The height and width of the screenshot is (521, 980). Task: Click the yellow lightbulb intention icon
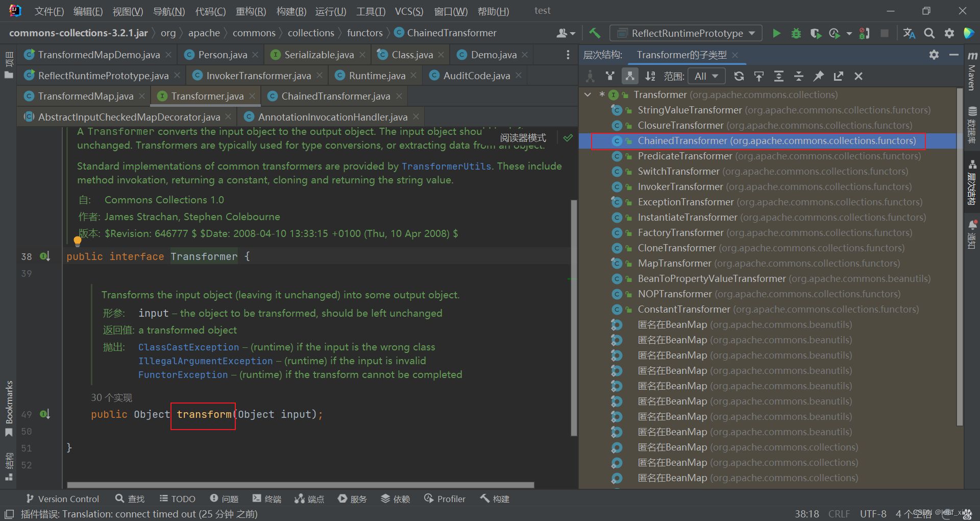(x=78, y=241)
